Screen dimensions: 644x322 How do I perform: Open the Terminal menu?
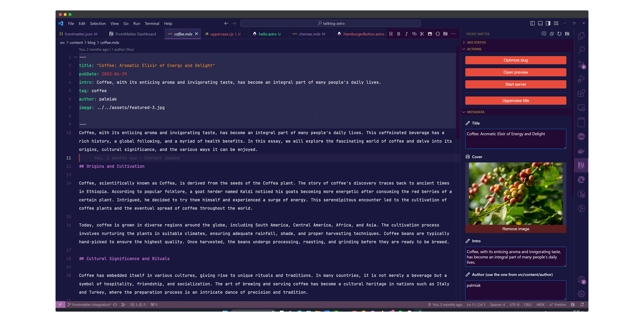click(152, 23)
